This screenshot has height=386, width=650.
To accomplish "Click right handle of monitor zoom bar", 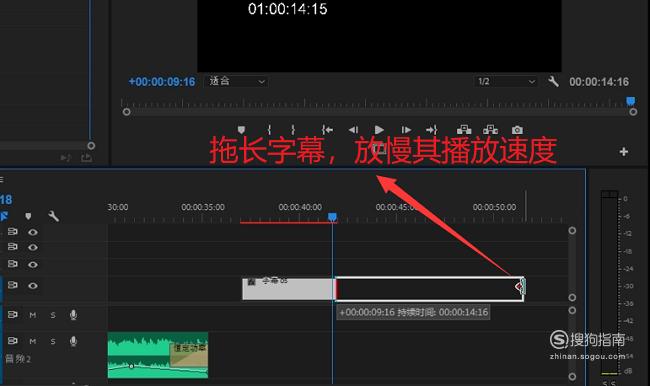I will 633,112.
